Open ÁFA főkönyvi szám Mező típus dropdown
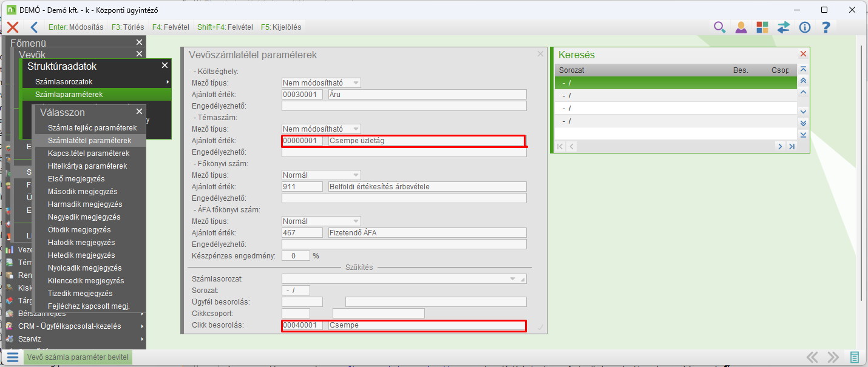 [x=356, y=221]
